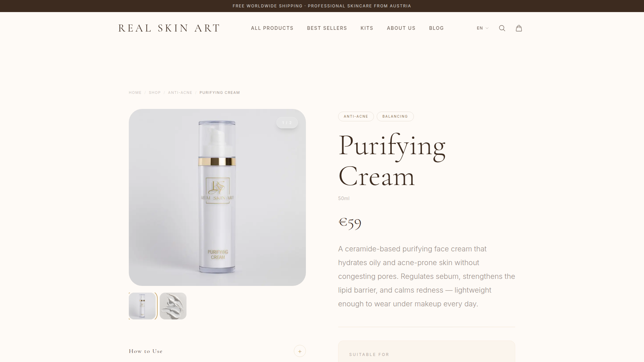Expand the How to Use plus icon
The height and width of the screenshot is (362, 644).
tap(300, 351)
